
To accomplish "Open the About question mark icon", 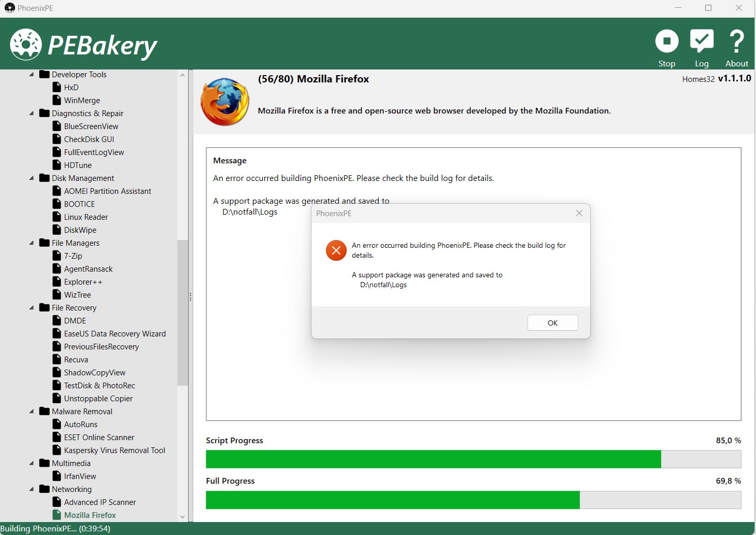I will [736, 41].
